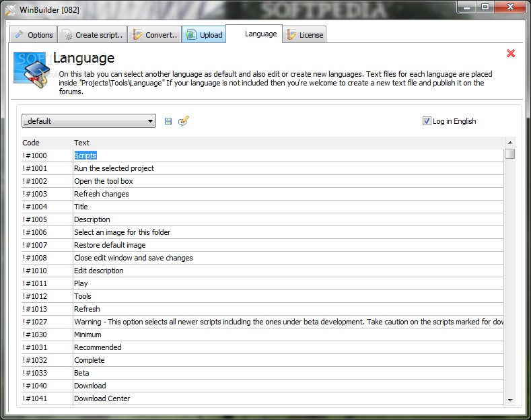Click the 'Beta' text cell

pos(288,373)
